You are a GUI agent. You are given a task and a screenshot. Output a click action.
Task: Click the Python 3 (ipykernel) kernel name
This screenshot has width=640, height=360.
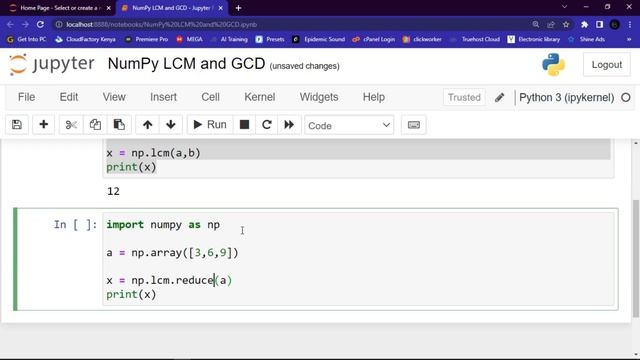[x=567, y=98]
